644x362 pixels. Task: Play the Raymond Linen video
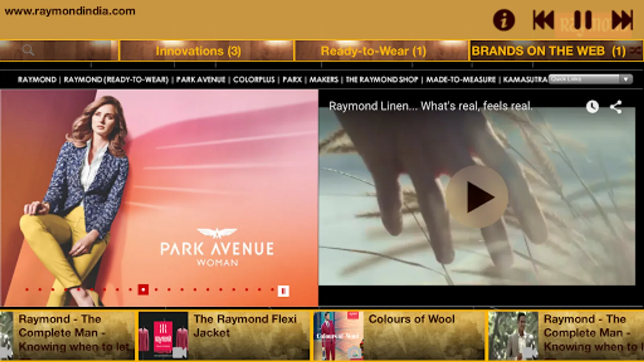point(477,197)
